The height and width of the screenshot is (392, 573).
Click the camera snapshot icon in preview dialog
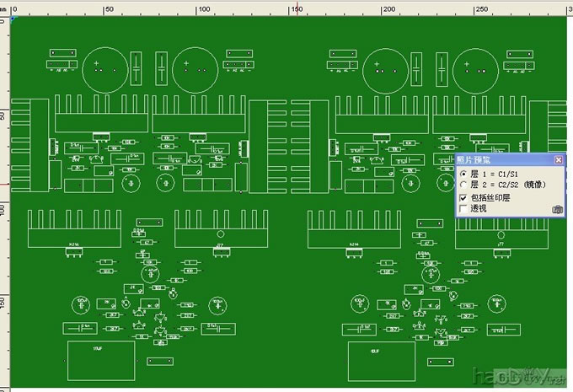[557, 209]
